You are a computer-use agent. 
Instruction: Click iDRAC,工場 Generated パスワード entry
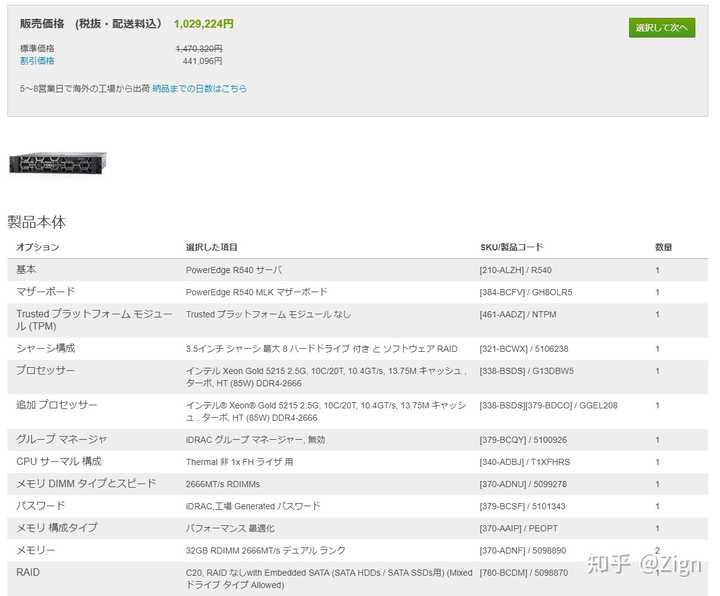pyautogui.click(x=253, y=506)
